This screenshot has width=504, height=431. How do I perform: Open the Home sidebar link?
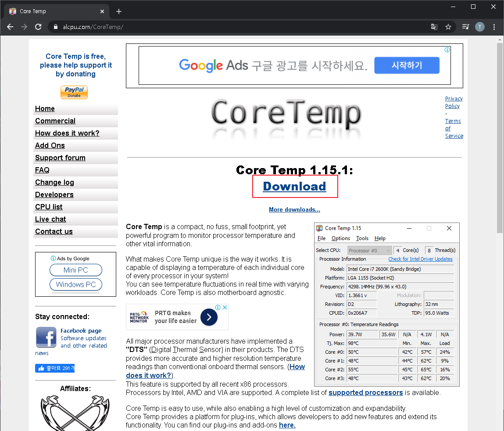tap(45, 109)
